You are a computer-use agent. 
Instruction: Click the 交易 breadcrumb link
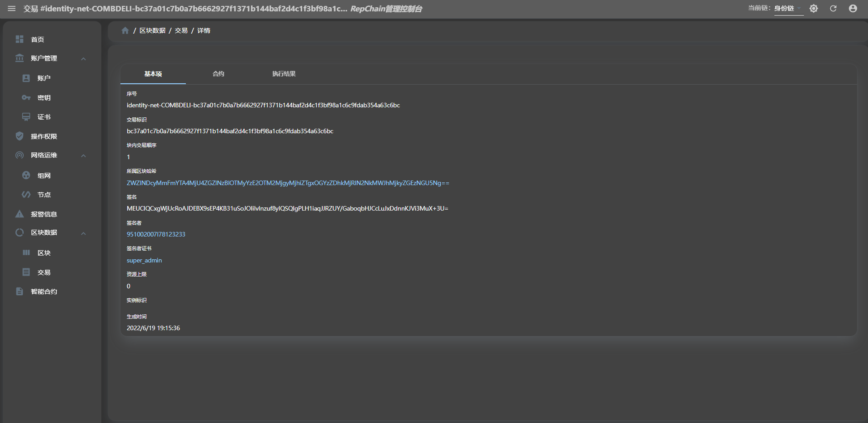coord(181,30)
